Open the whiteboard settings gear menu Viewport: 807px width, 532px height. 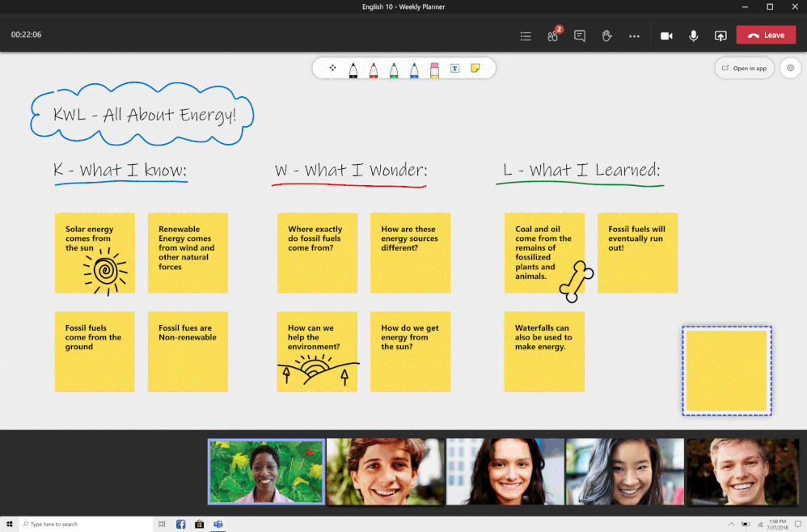(x=790, y=68)
